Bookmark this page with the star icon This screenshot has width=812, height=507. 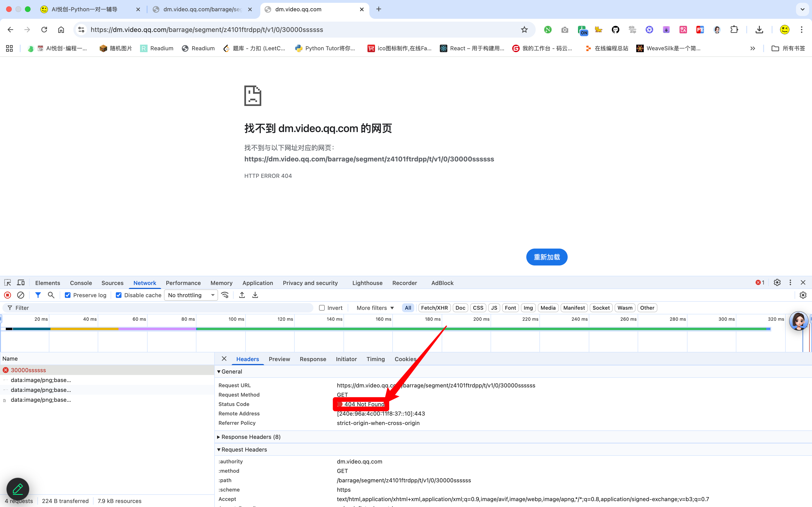[524, 30]
